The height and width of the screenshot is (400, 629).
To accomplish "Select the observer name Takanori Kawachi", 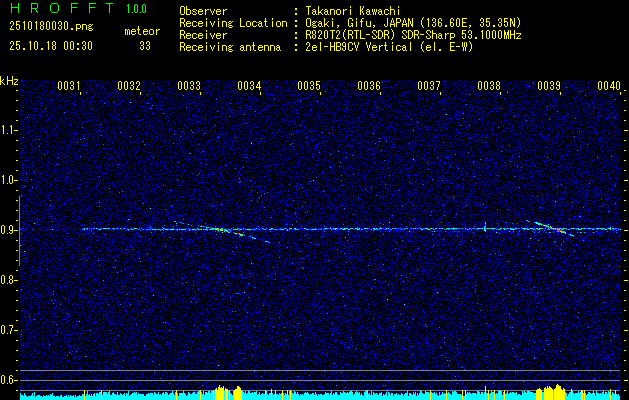I will 353,11.
